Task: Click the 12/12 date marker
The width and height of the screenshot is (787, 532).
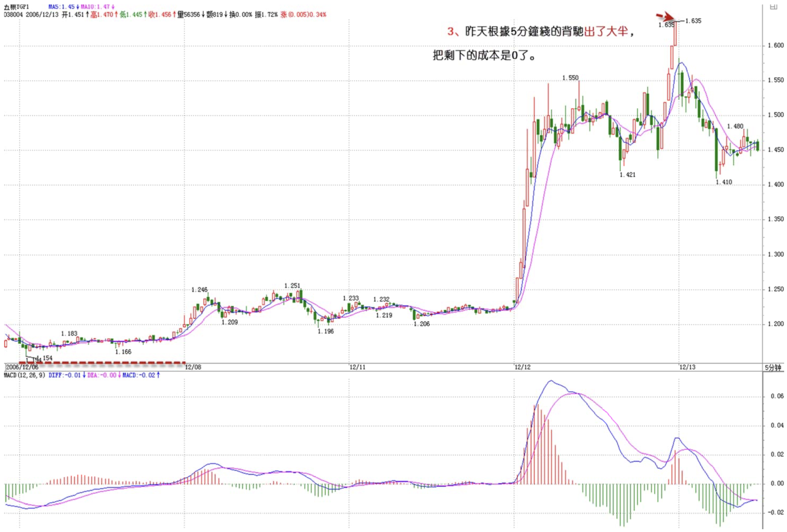Action: 523,367
